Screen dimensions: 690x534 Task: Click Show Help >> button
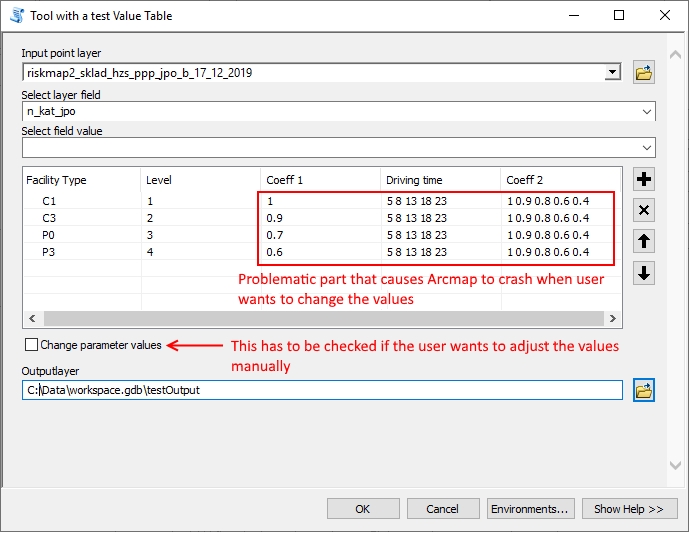tap(629, 509)
